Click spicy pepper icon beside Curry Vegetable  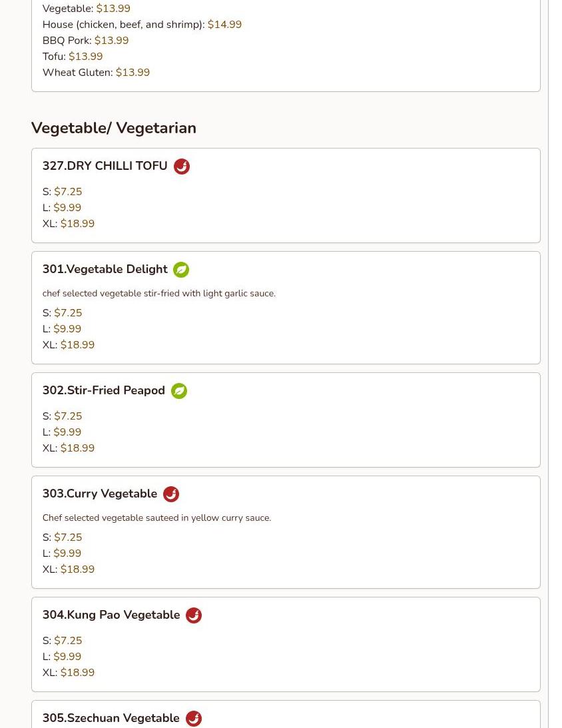171,494
